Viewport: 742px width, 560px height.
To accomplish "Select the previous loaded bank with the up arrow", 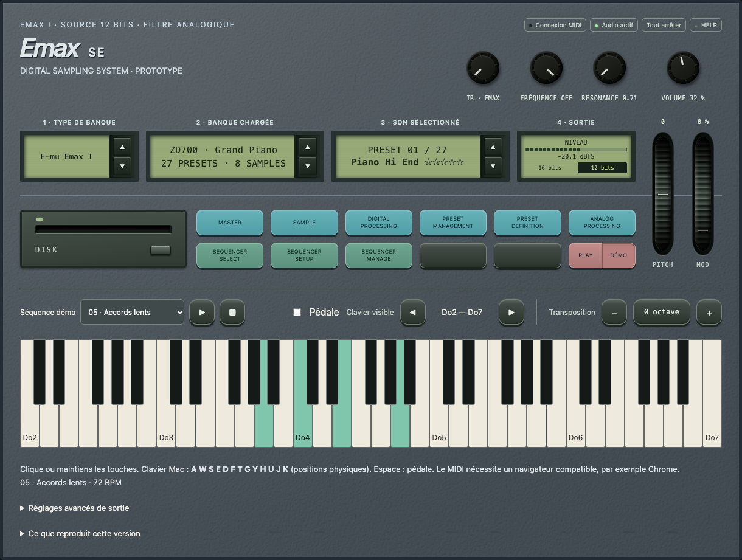I will (x=308, y=147).
